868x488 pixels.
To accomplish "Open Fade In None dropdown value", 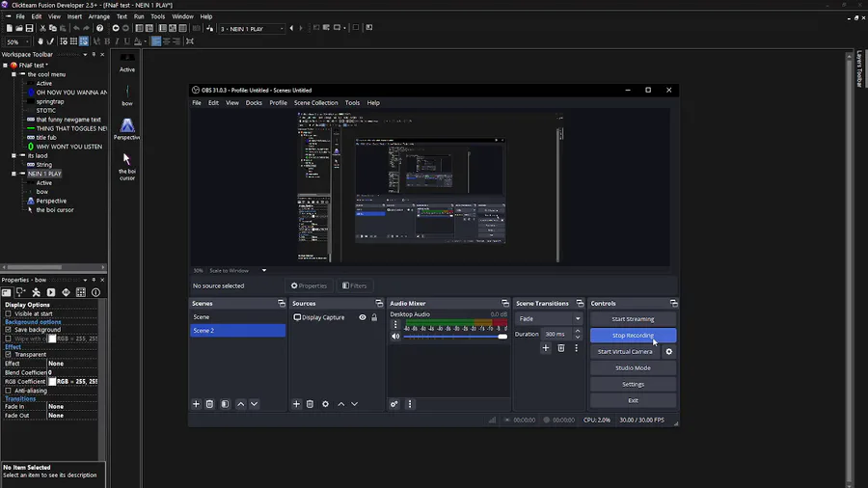I will pos(72,407).
